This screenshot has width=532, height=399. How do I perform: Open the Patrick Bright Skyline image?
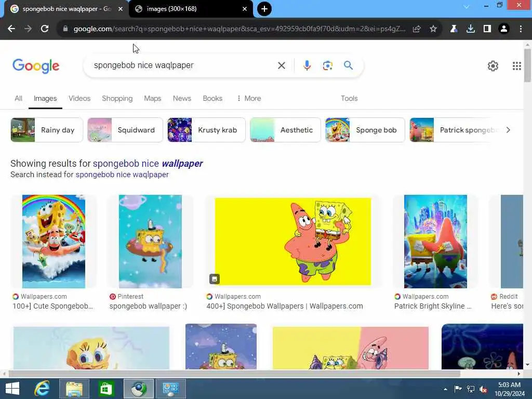pyautogui.click(x=435, y=241)
